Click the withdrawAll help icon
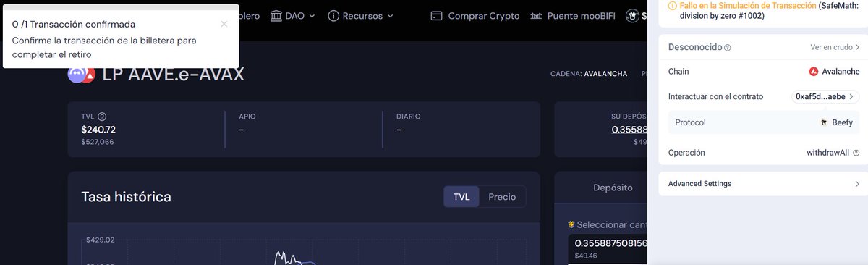The image size is (868, 265). [856, 153]
